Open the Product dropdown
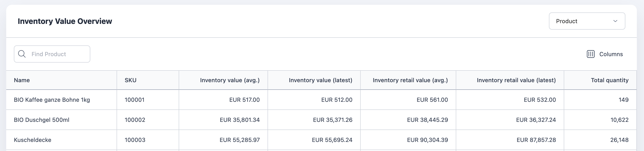The image size is (644, 151). (x=586, y=21)
